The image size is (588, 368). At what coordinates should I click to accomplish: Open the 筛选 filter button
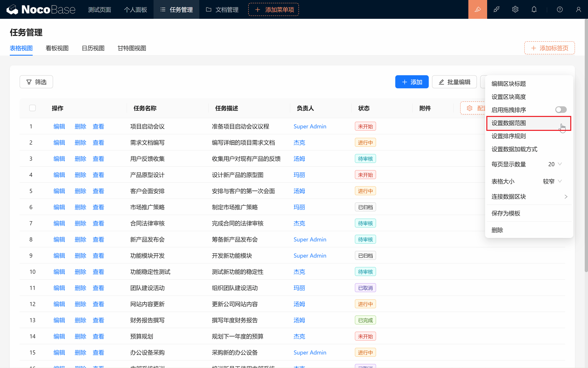pyautogui.click(x=36, y=82)
